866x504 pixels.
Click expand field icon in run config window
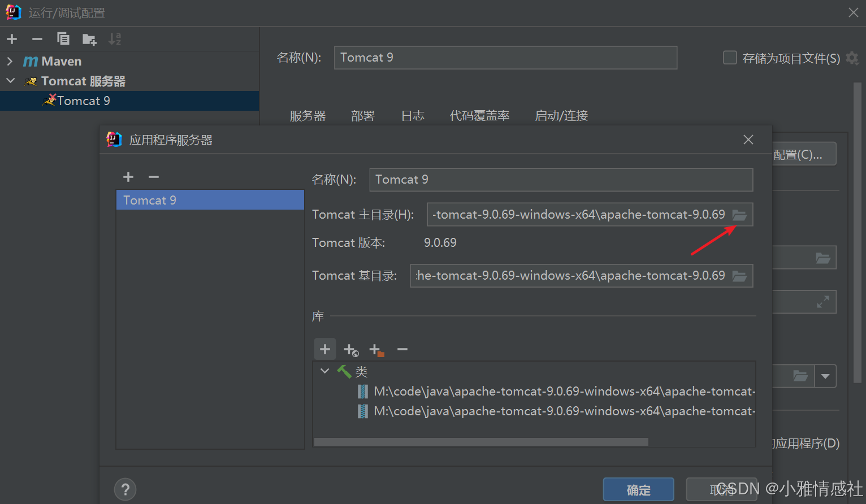click(x=823, y=302)
